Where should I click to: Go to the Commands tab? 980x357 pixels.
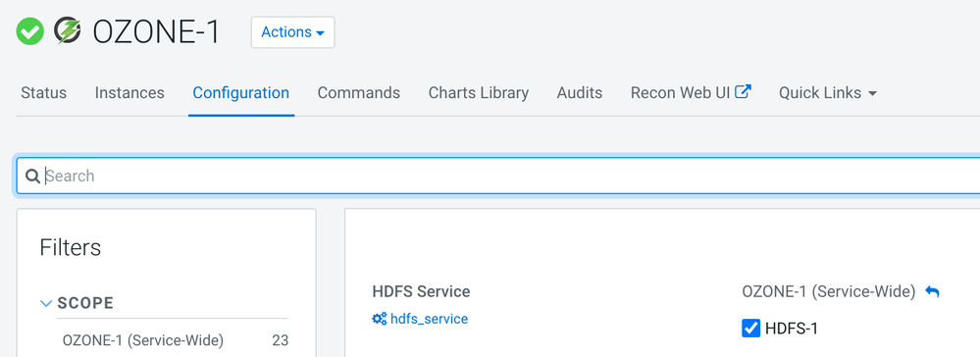coord(359,93)
